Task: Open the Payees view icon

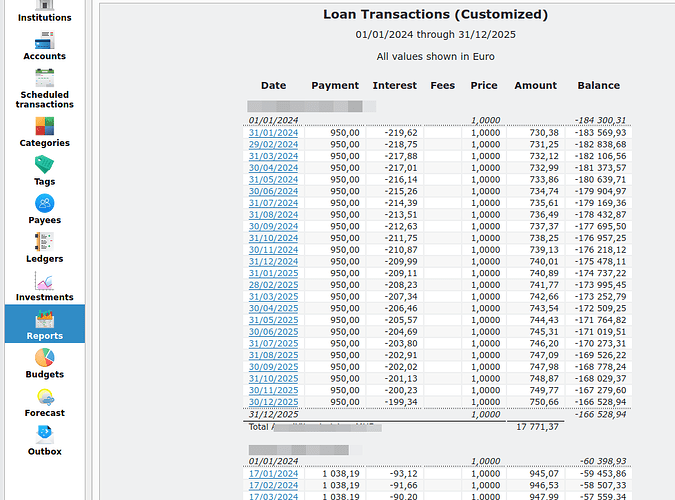Action: (44, 204)
